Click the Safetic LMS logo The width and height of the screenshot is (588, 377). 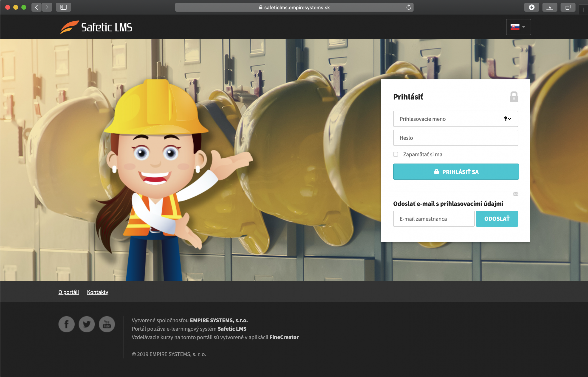(x=96, y=27)
